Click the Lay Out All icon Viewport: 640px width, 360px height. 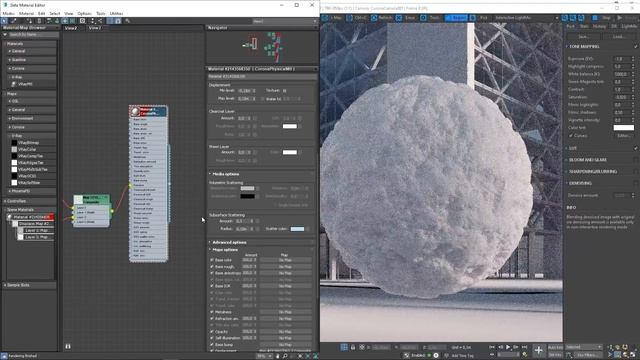click(93, 21)
